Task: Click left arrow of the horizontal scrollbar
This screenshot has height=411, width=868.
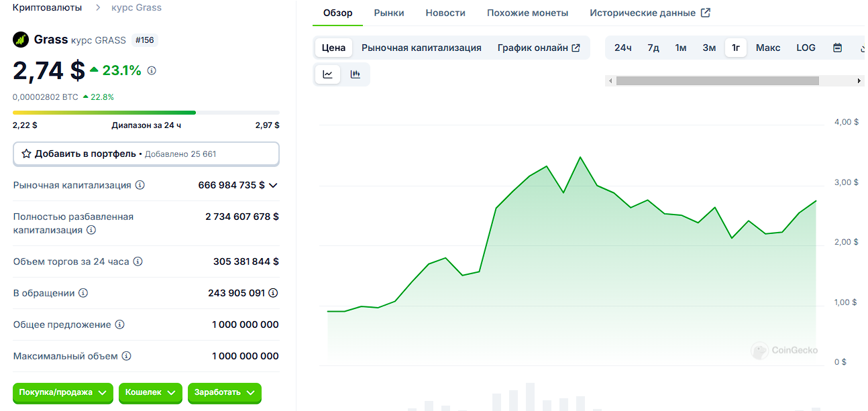Action: pyautogui.click(x=610, y=80)
